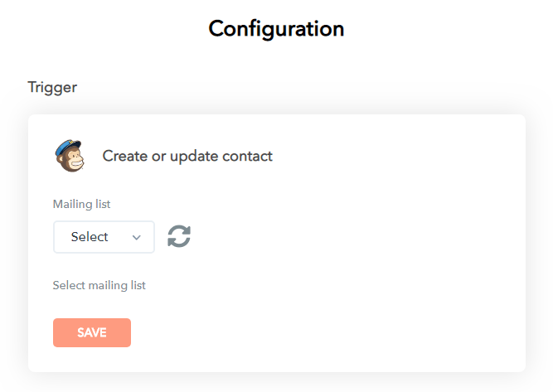Click the "Configuration" page heading

276,29
